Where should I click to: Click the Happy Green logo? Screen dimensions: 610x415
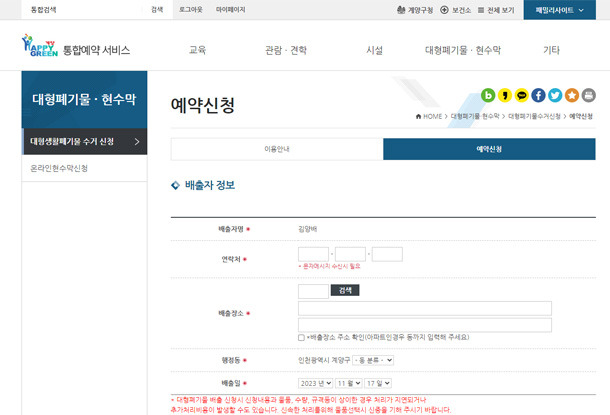[x=40, y=46]
